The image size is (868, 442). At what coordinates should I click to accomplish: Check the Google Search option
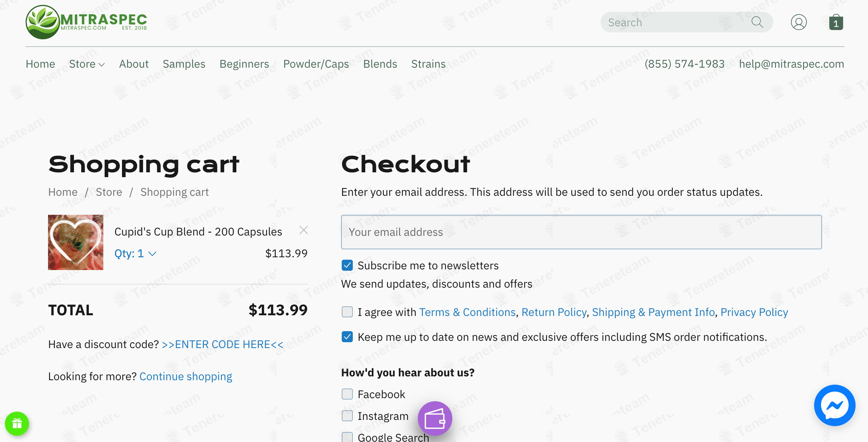(347, 437)
